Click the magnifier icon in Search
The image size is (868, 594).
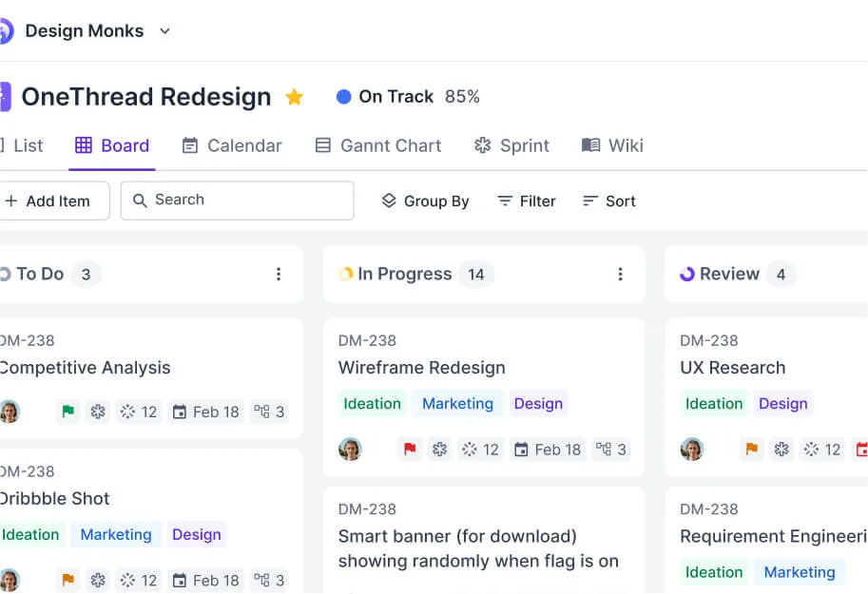pyautogui.click(x=140, y=201)
